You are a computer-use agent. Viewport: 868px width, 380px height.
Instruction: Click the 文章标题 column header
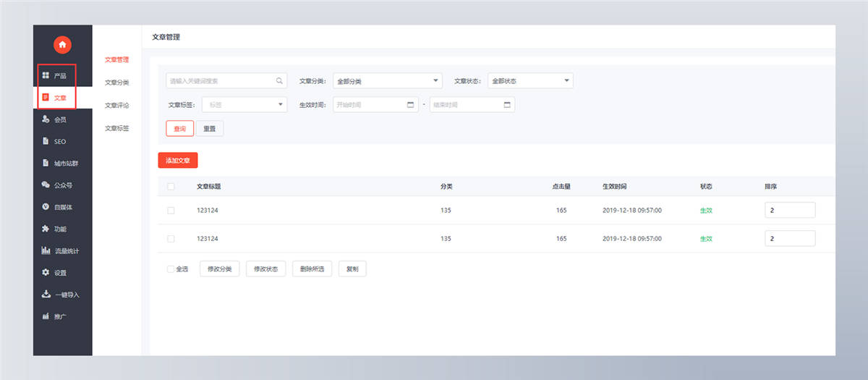(x=209, y=186)
